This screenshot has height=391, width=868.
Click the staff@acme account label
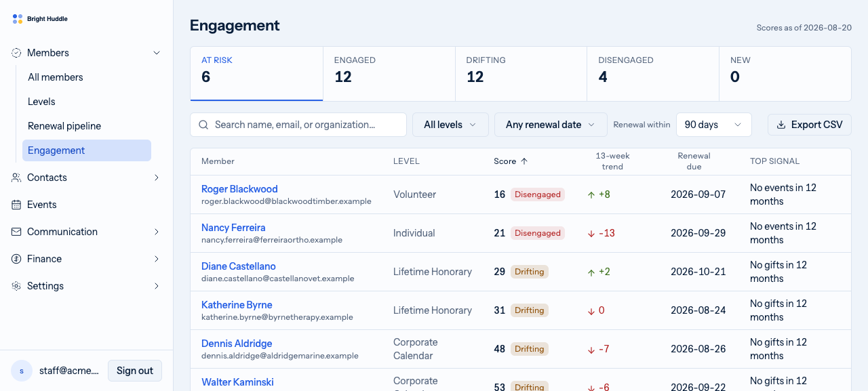[x=69, y=371]
